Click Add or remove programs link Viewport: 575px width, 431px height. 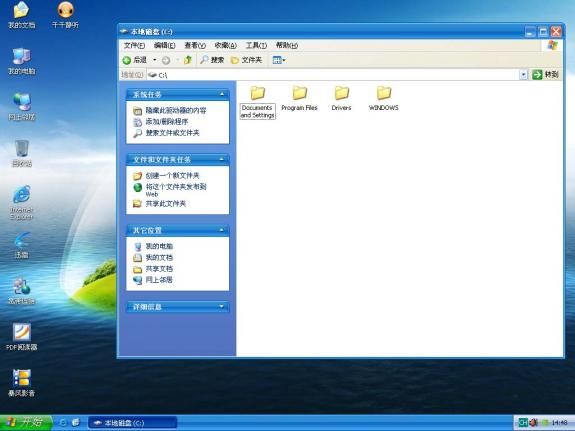(161, 121)
